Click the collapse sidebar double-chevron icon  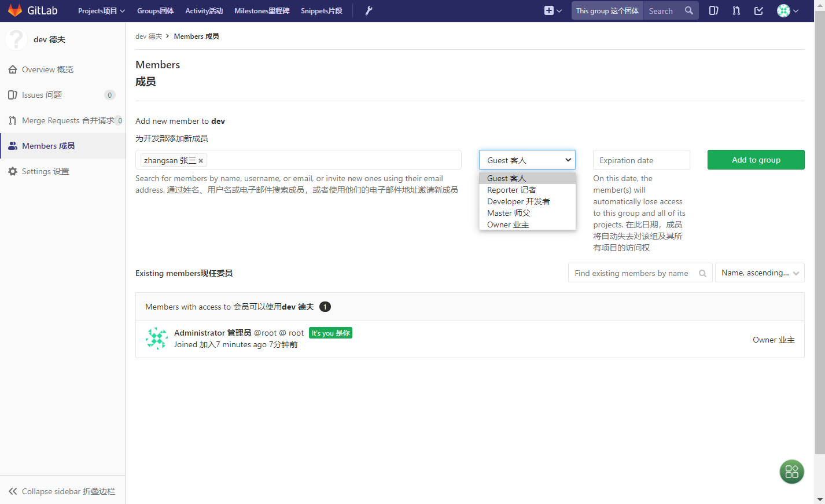pos(13,491)
